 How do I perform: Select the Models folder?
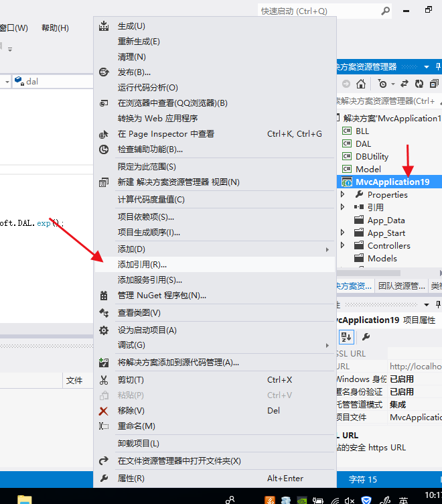(382, 258)
